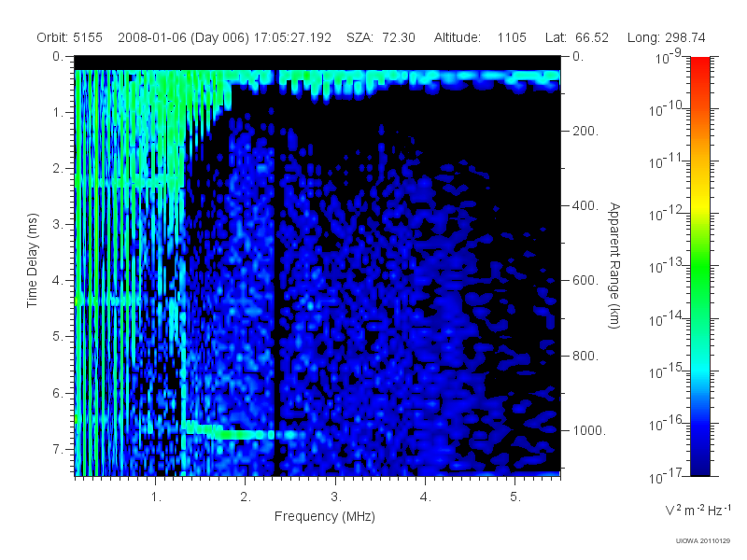Click the 'Frequency (MHz)' axis label
Image resolution: width=747 pixels, height=560 pixels.
(324, 517)
